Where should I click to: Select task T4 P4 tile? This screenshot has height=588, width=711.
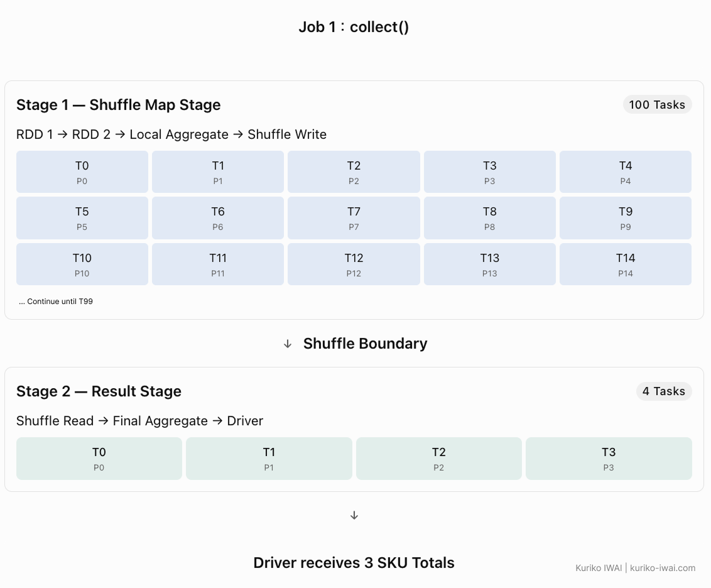click(x=626, y=172)
